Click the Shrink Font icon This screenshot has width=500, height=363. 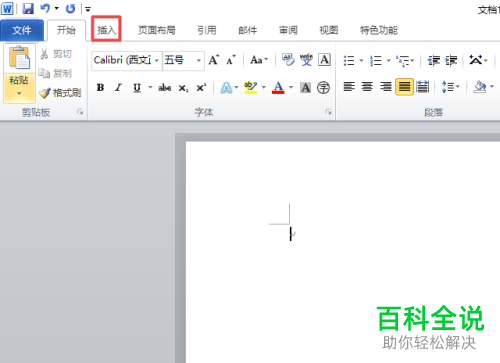[231, 60]
